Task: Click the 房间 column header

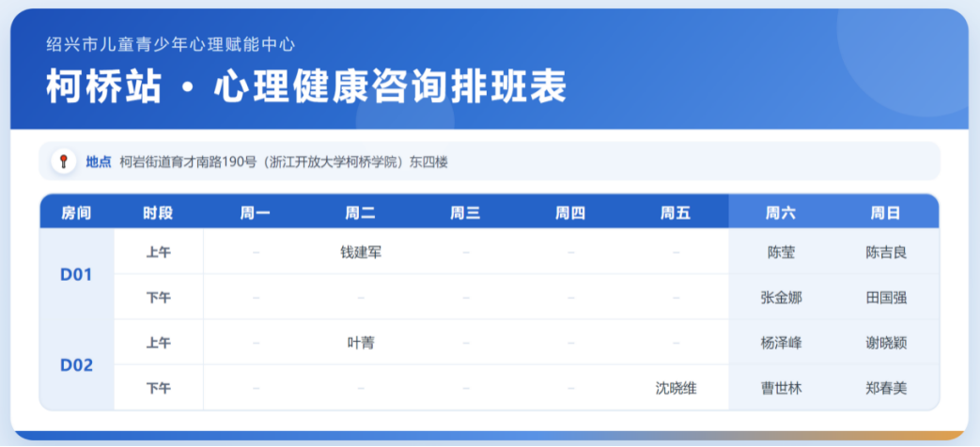Action: point(76,213)
